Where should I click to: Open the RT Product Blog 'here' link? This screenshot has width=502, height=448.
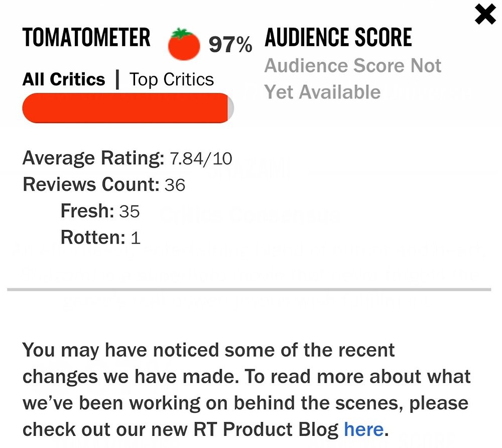(x=363, y=429)
